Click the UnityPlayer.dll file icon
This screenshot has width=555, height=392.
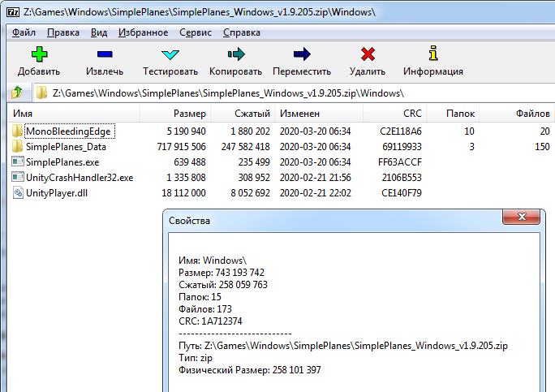[x=18, y=192]
